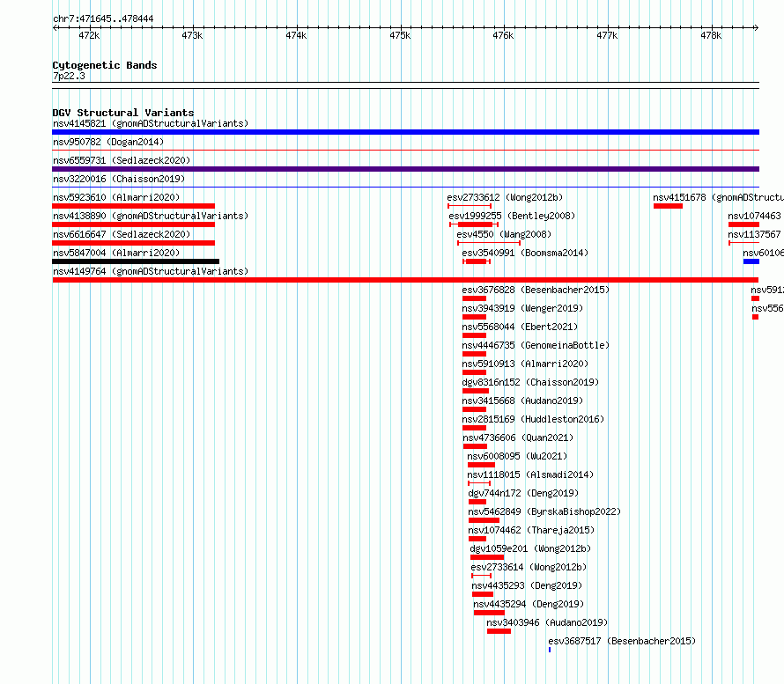Open variant nsv4151678 near 477.5k
This screenshot has height=684, width=784.
tap(668, 206)
